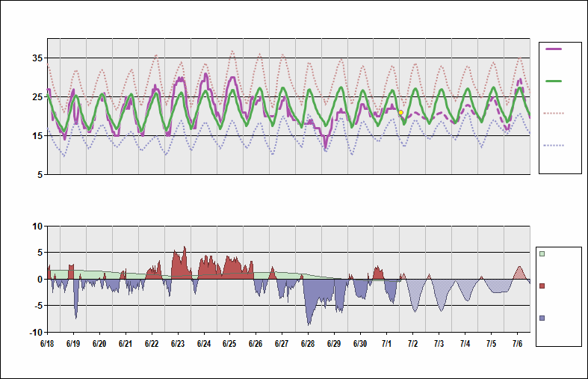Click the green solid line legend swatch
This screenshot has width=588, height=379.
point(554,81)
